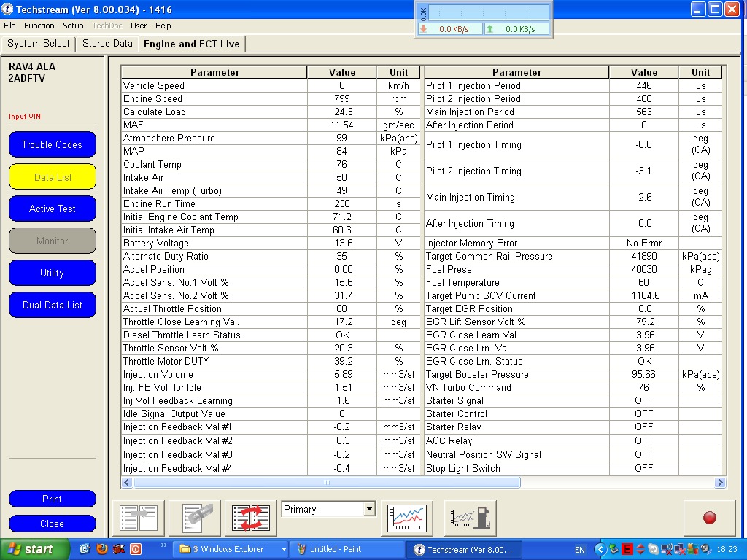Launch Firefox from the quick launch bar
Viewport: 747px width, 560px height.
pos(102,549)
